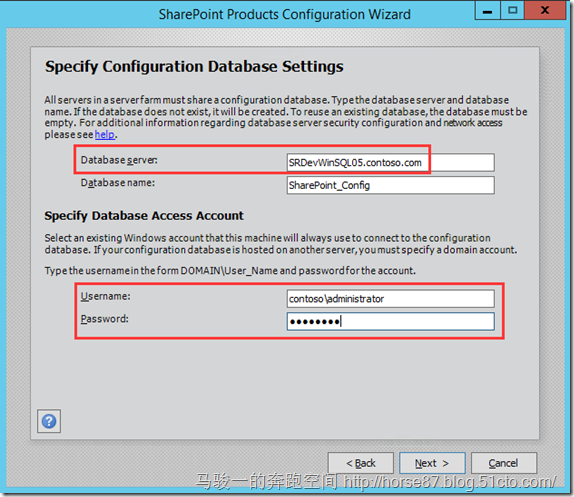Click the Database server input field
The width and height of the screenshot is (574, 497).
tap(390, 162)
